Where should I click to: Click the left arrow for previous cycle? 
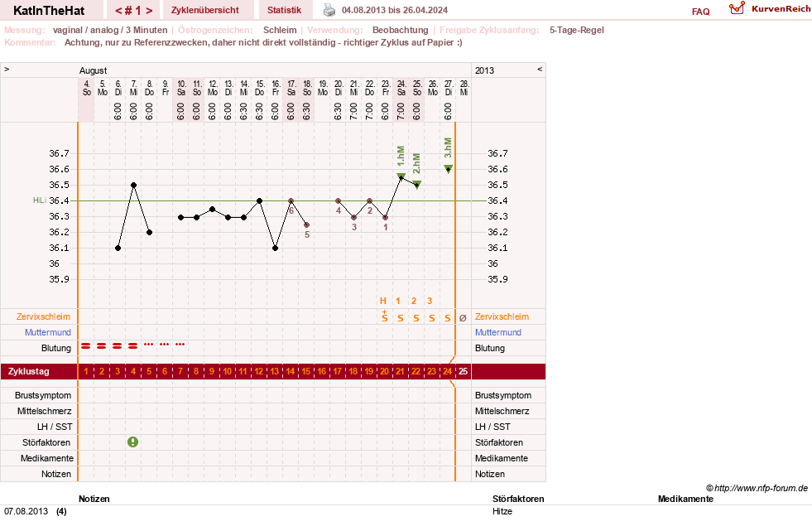(x=118, y=11)
